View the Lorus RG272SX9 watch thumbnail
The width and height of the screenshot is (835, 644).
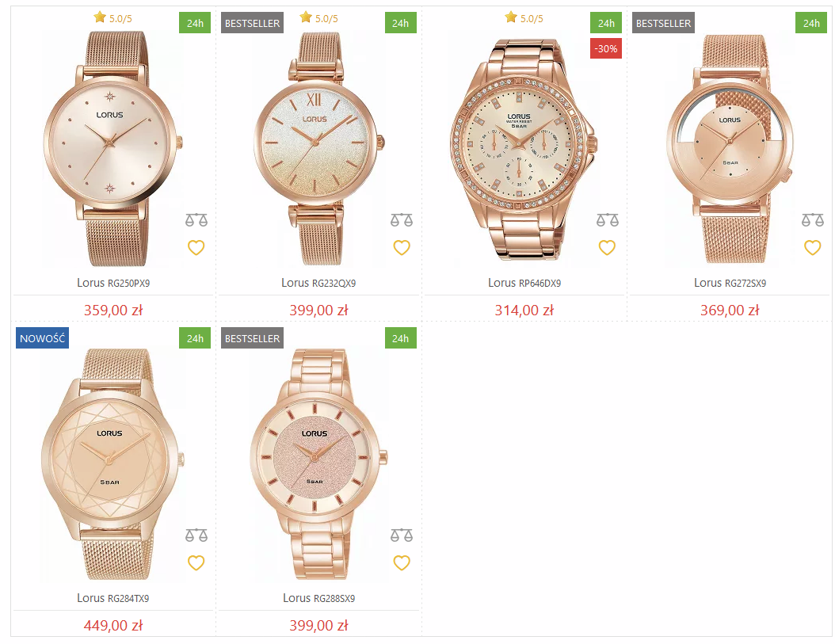tap(730, 149)
